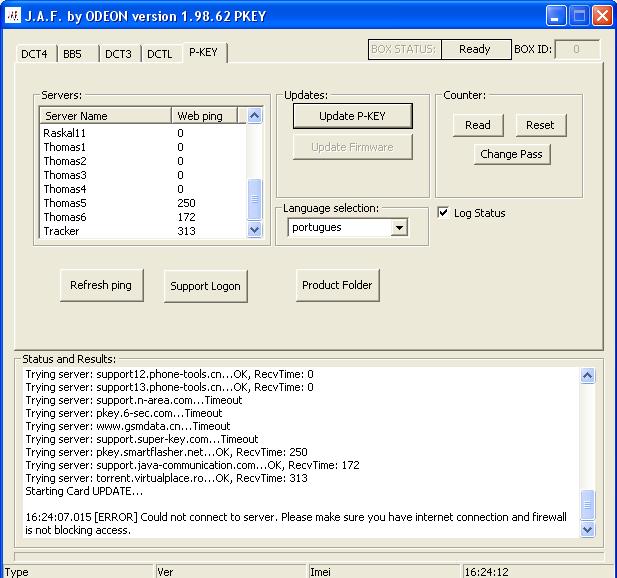Click the Ver status bar field
617x578 pixels.
(230, 572)
